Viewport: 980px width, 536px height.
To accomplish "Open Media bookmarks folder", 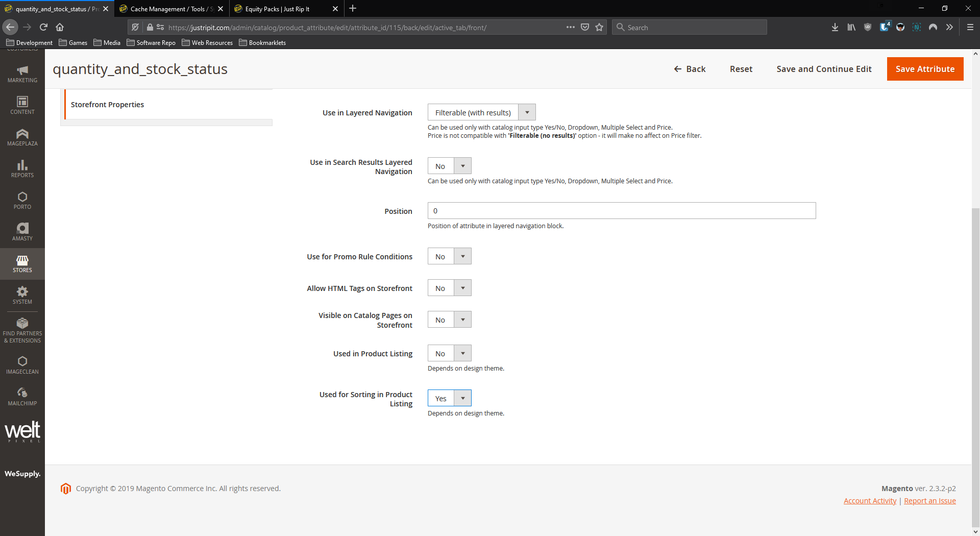I will click(107, 43).
